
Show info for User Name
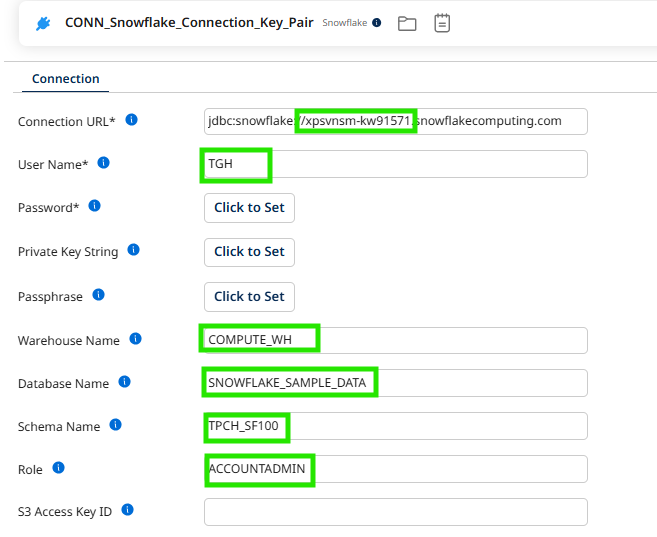point(103,163)
